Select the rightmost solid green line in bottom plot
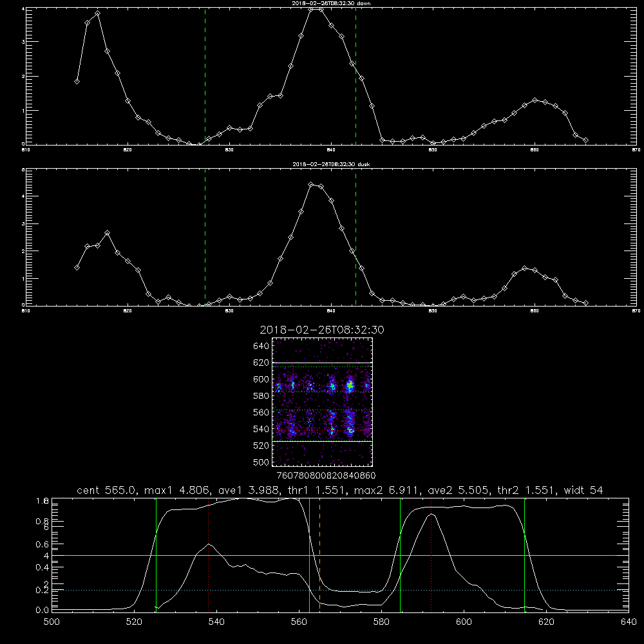 524,555
